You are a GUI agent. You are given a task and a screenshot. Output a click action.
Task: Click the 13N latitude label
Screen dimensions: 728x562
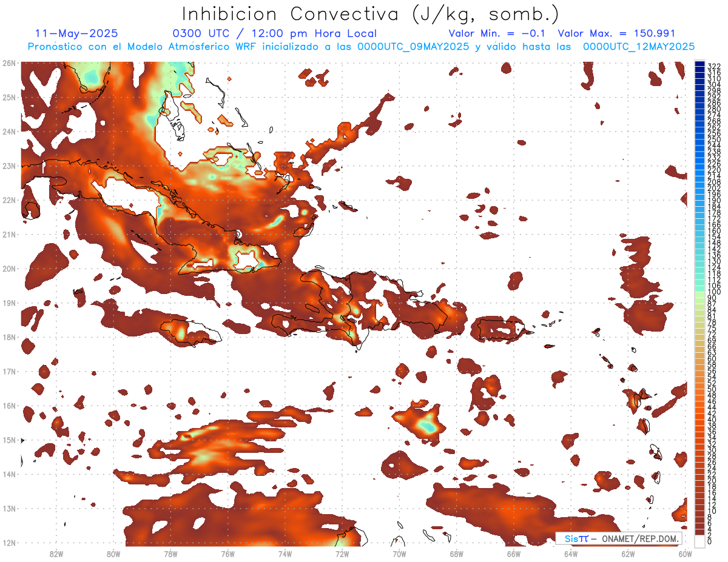coord(9,509)
